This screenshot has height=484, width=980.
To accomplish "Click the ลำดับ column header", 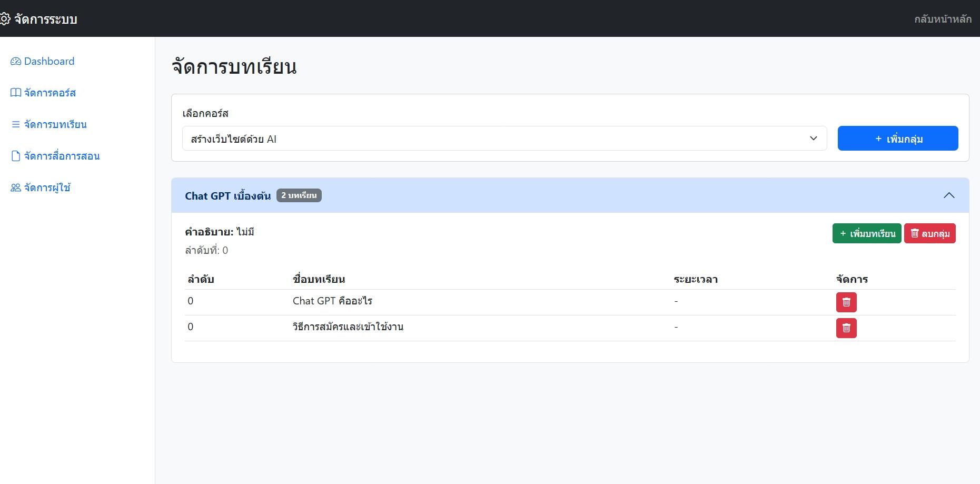I will 201,279.
